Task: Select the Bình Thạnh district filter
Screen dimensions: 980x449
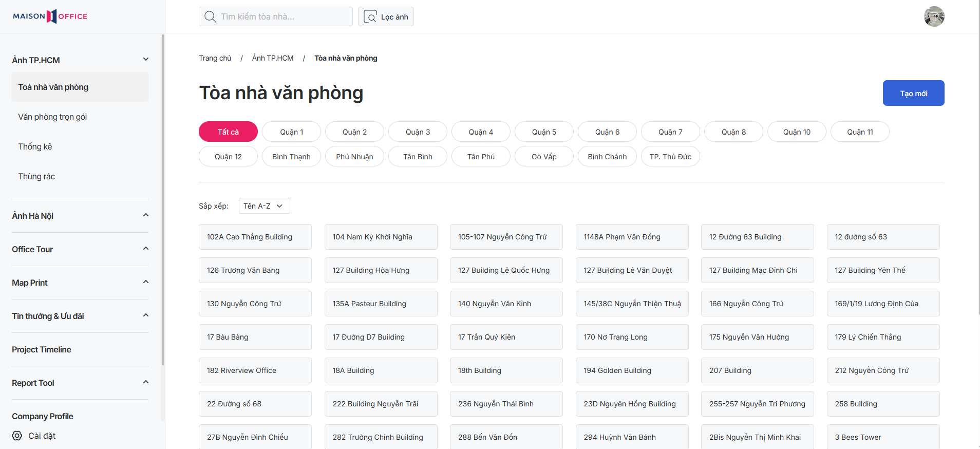Action: (291, 157)
